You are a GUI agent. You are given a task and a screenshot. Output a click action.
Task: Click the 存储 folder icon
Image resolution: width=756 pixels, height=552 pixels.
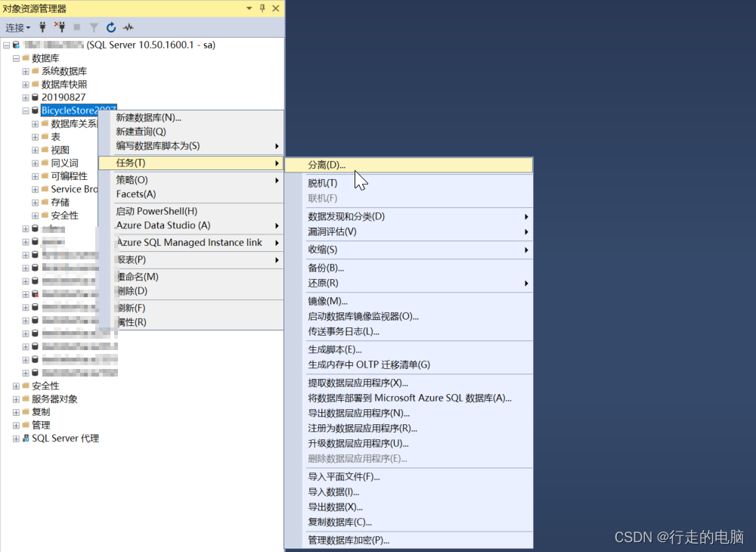coord(45,202)
